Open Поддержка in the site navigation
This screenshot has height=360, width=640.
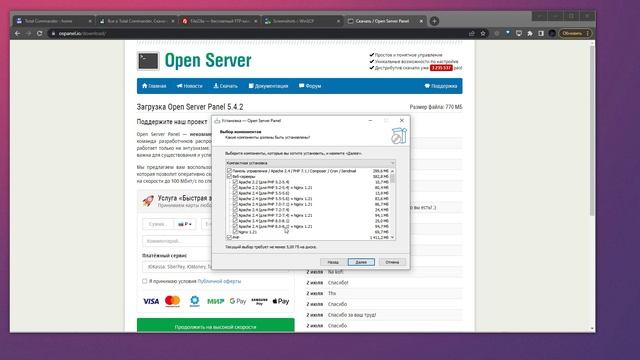tap(440, 86)
